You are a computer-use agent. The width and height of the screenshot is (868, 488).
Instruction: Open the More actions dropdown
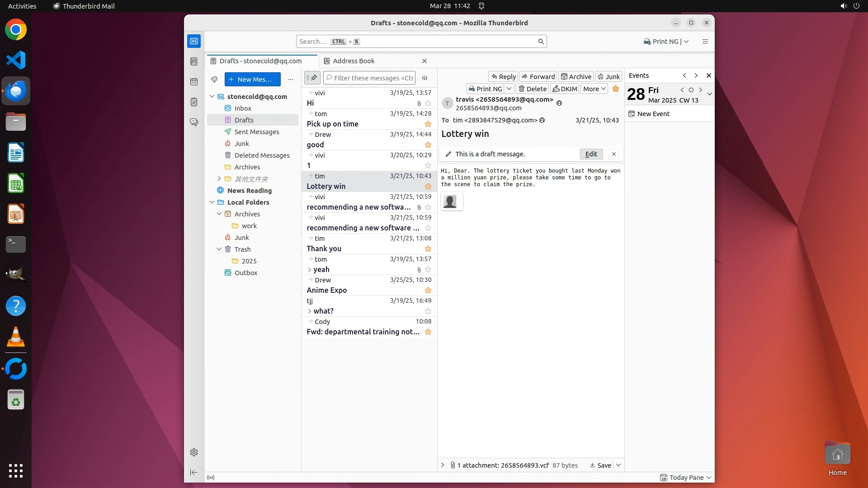tap(594, 89)
